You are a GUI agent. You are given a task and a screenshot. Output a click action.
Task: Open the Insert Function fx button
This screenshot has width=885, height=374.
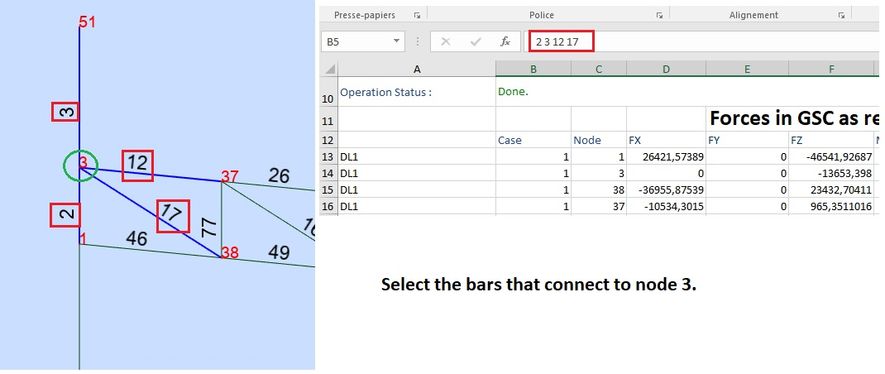[x=506, y=42]
